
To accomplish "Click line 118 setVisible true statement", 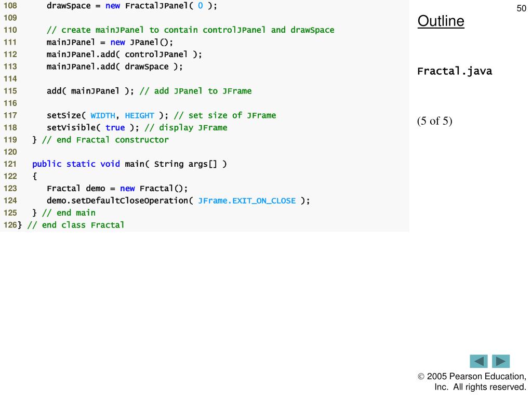I will pos(93,128).
